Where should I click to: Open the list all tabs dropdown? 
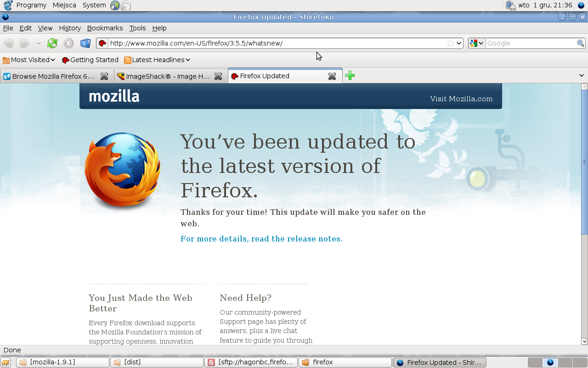tap(581, 75)
